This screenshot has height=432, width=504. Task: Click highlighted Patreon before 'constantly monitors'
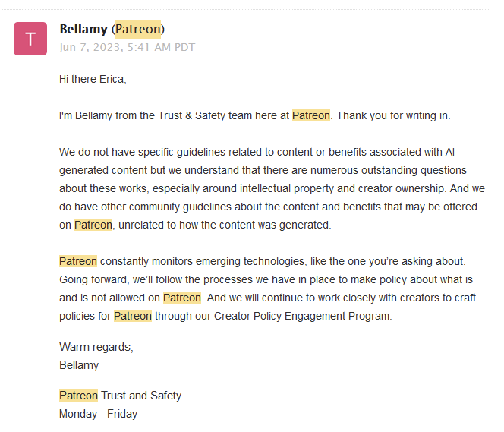click(x=78, y=261)
